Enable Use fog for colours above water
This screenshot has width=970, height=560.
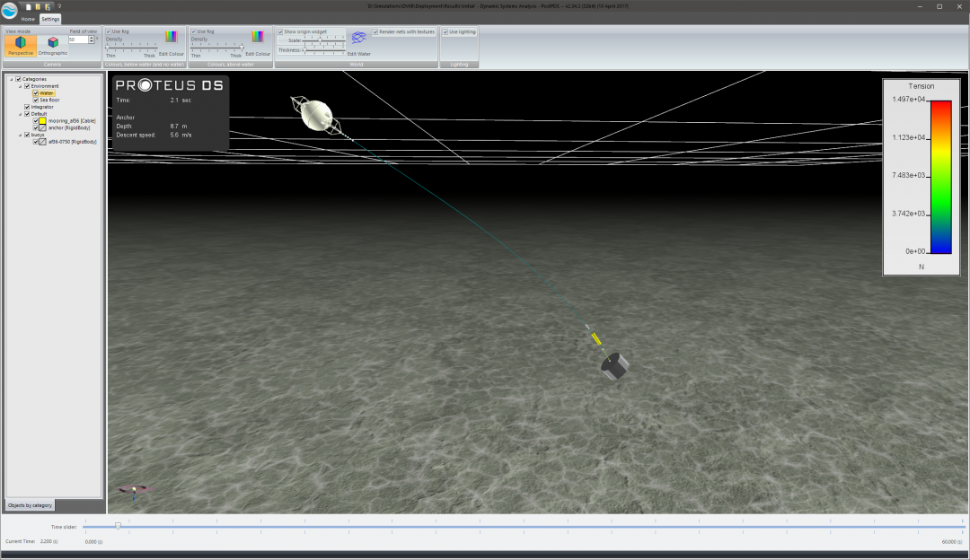[x=194, y=31]
